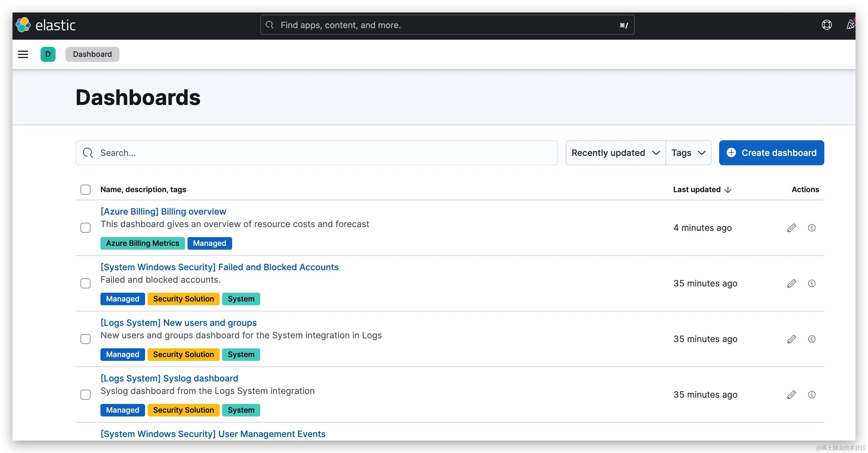Check the select-all rows checkbox
This screenshot has height=453, width=868.
[x=85, y=190]
